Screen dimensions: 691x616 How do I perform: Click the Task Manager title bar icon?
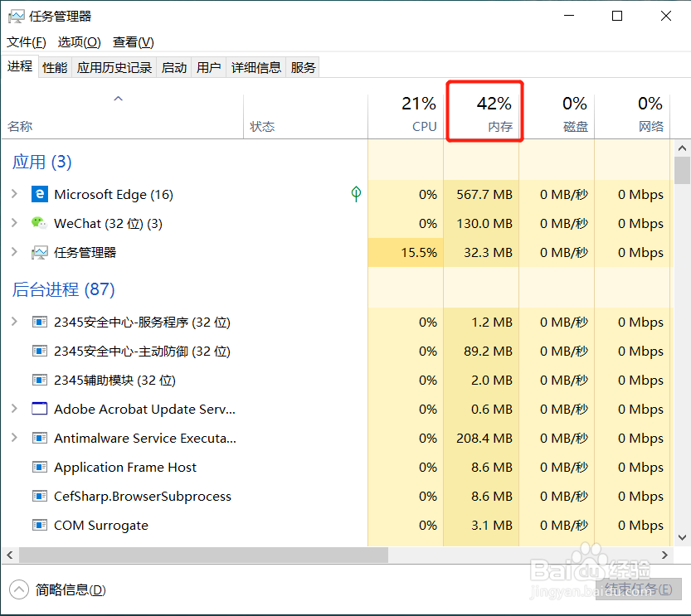coord(17,17)
